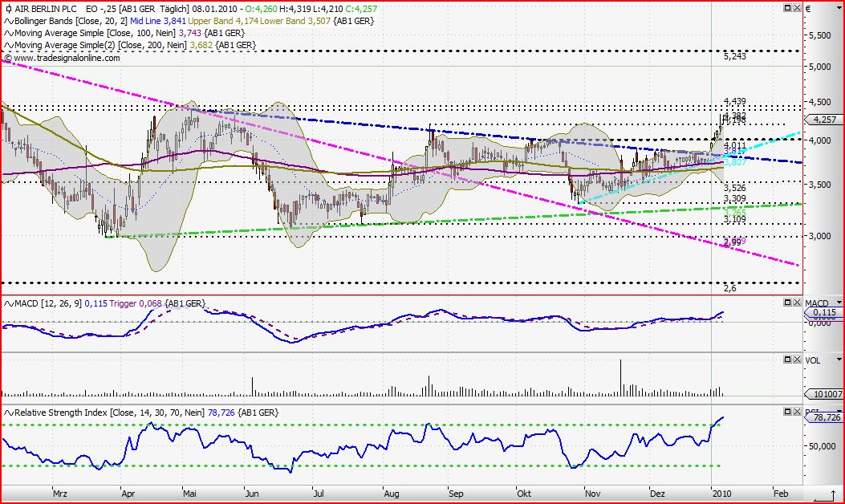The width and height of the screenshot is (845, 504).
Task: Expand the VOL axis dropdown arrow
Action: (839, 360)
